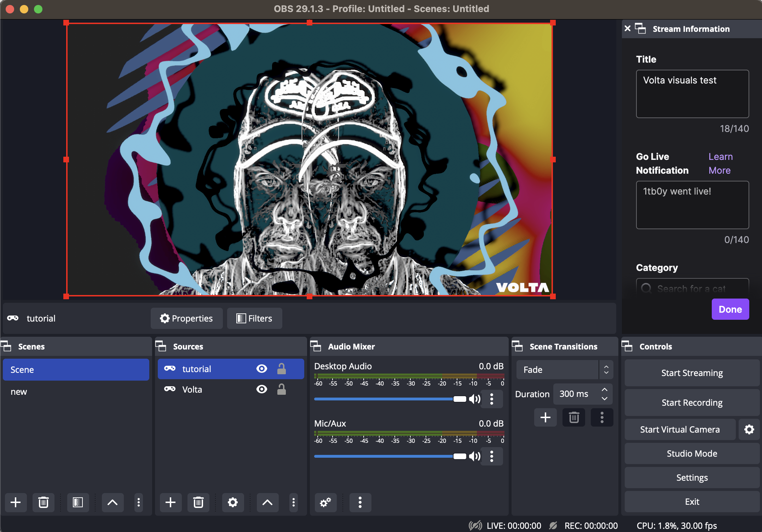Remove selected source with trash icon

pos(198,502)
